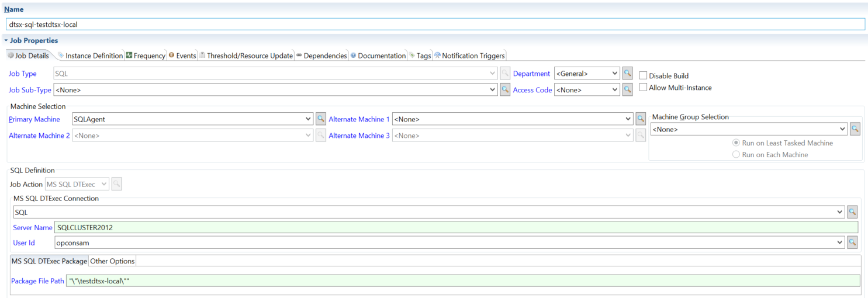Switch to the Events tab
This screenshot has height=298, width=868.
[x=182, y=56]
